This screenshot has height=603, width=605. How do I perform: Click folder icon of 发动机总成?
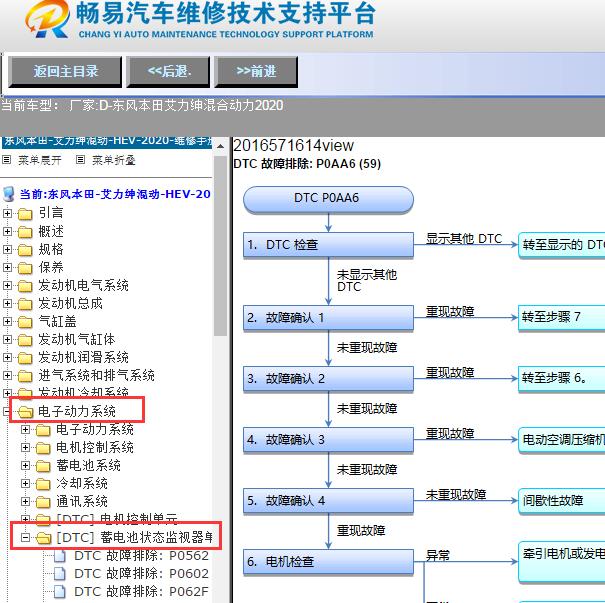[25, 304]
